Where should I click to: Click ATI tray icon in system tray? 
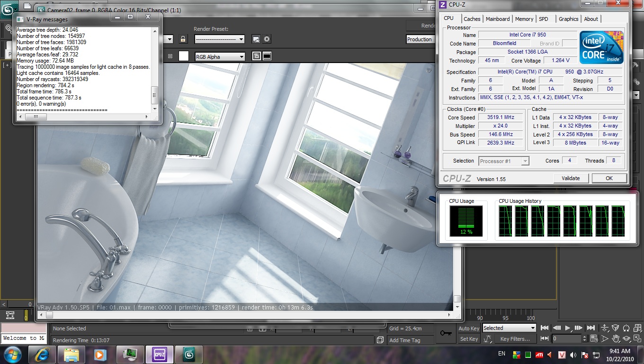[x=539, y=354]
